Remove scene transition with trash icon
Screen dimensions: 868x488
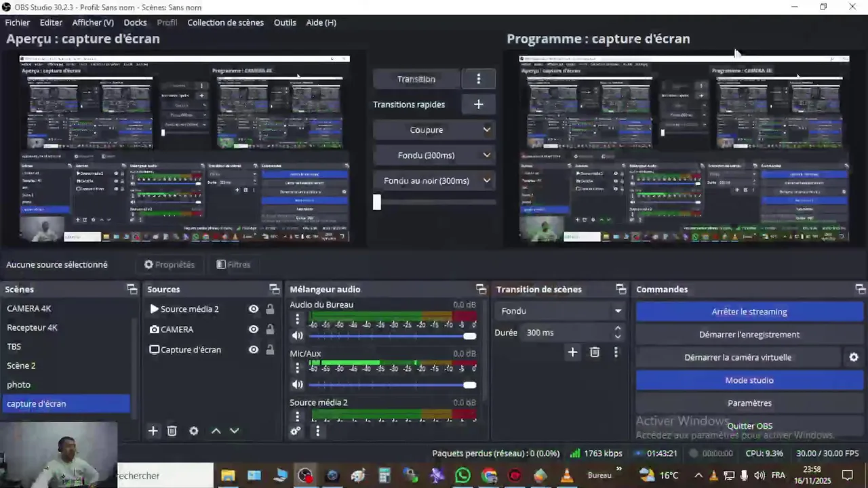(x=595, y=352)
